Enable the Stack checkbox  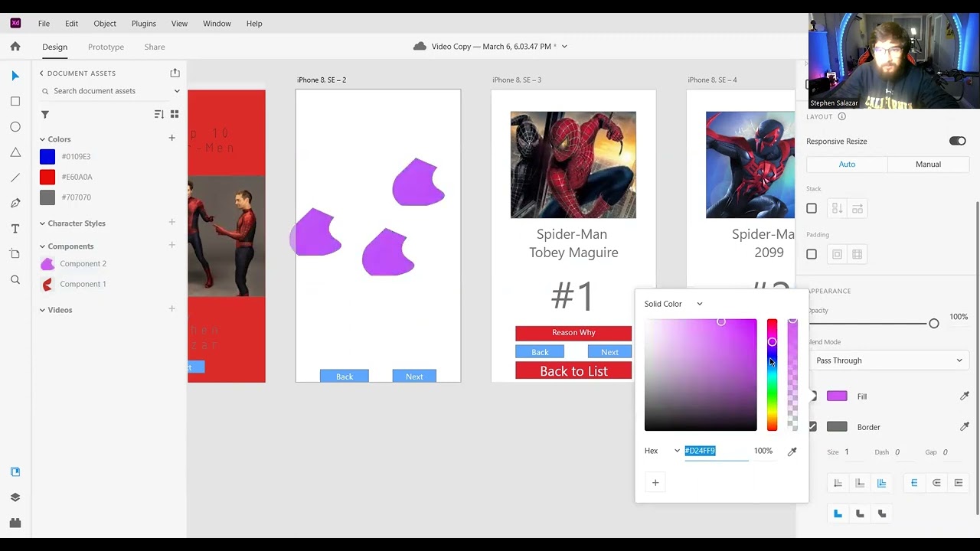812,208
